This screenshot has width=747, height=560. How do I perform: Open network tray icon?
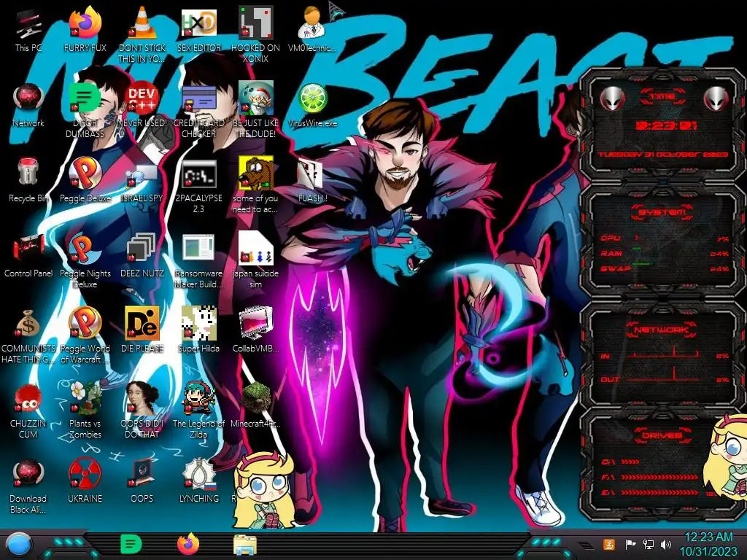[648, 544]
